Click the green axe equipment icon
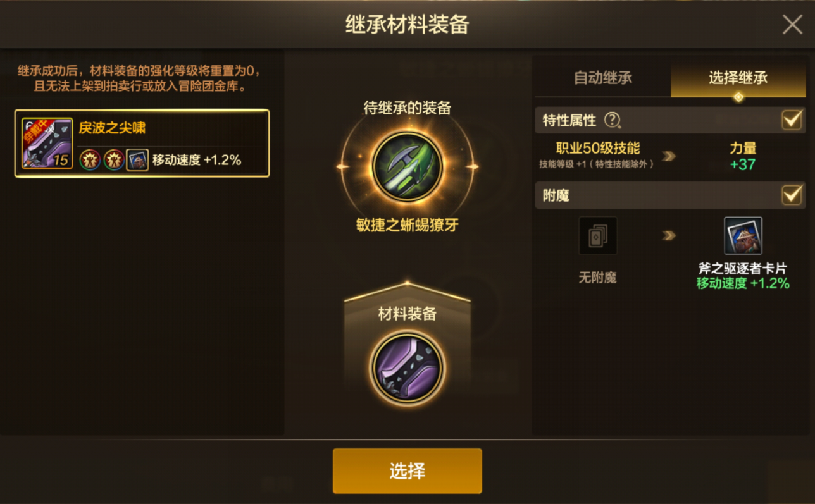Viewport: 815px width, 504px height. coord(407,167)
